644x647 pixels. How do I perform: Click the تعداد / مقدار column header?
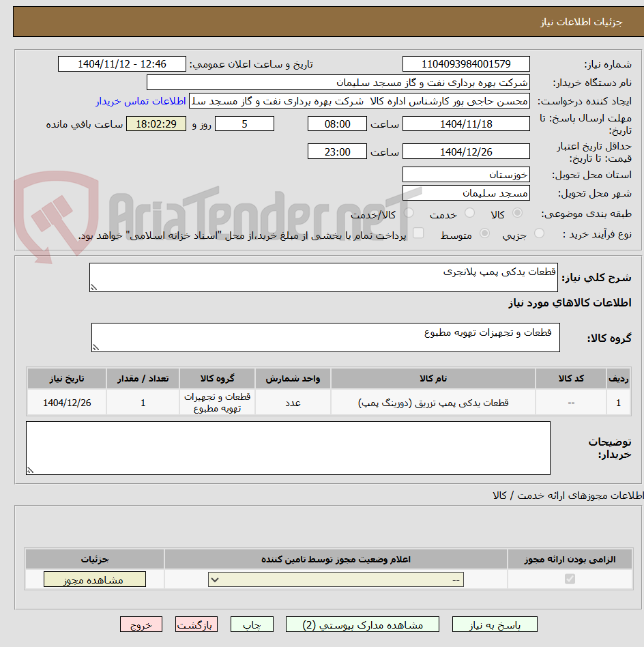coord(143,379)
